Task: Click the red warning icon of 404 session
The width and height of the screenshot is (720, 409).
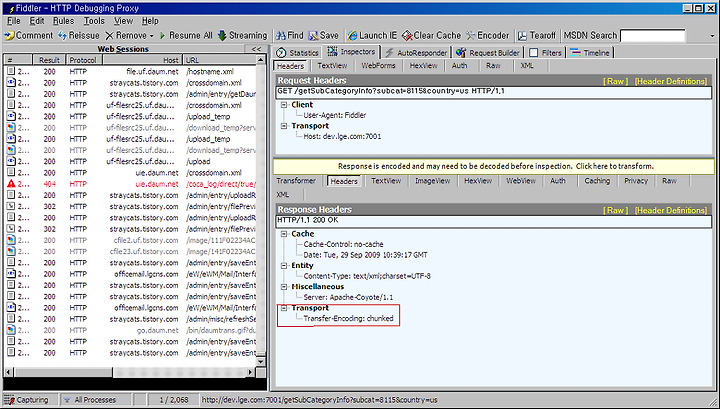Action: click(x=11, y=184)
